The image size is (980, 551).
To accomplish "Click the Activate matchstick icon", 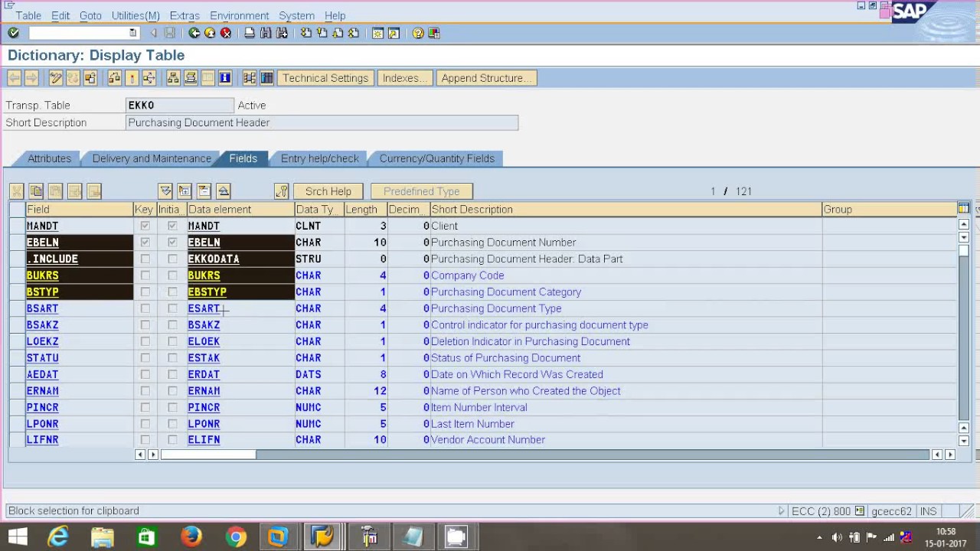I will [x=132, y=78].
